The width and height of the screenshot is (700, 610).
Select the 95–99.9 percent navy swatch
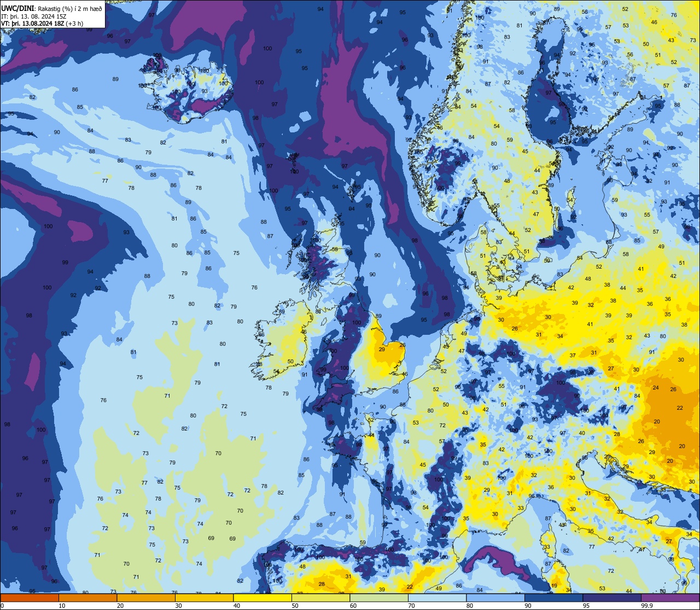[x=612, y=597]
